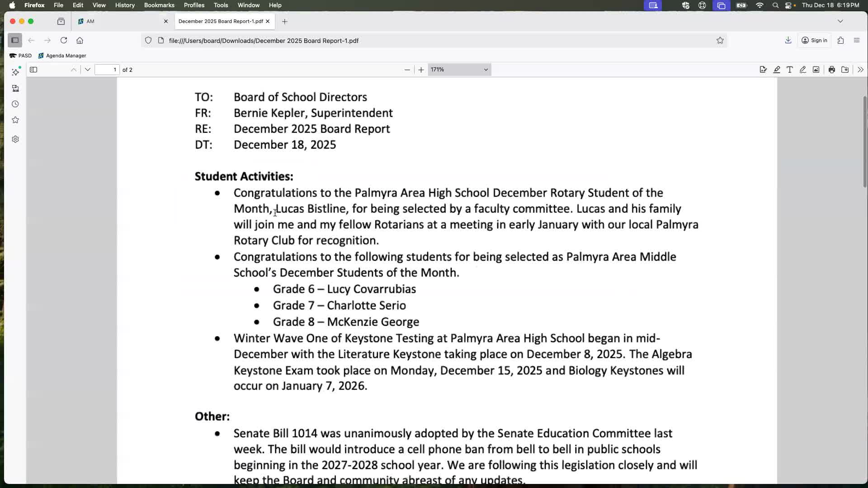Screen dimensions: 868x488
Task: Open the add signature tool
Action: (x=763, y=70)
